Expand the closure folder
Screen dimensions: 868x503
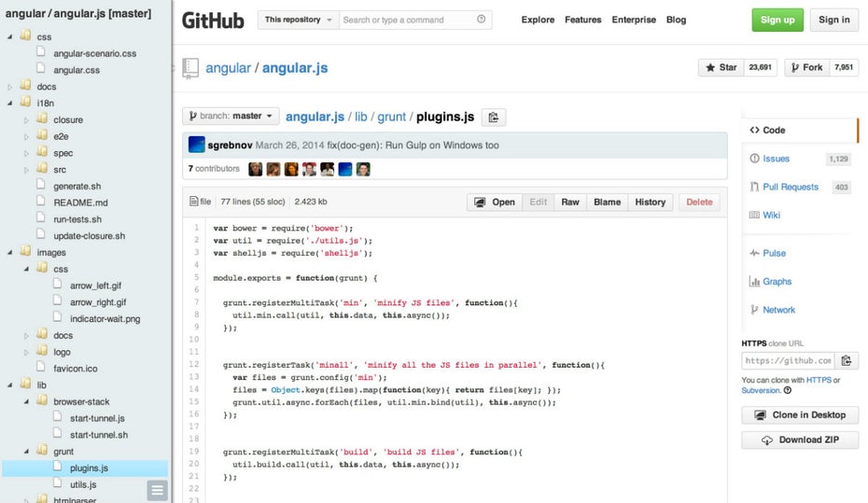point(26,120)
